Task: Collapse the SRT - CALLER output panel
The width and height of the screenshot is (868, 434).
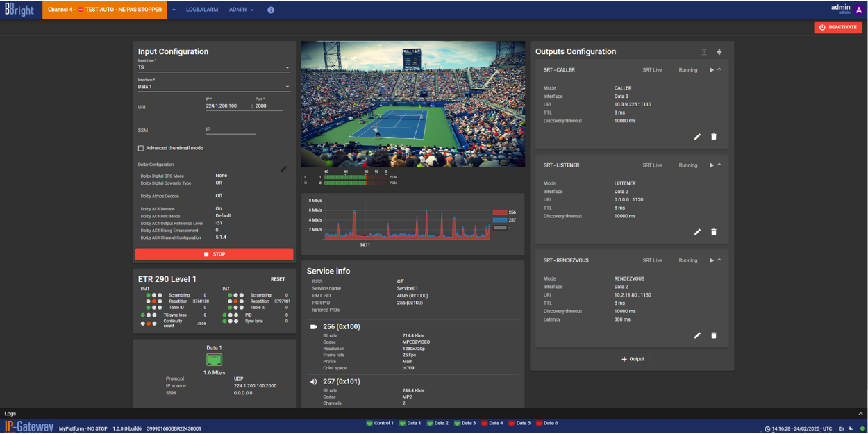Action: point(719,69)
